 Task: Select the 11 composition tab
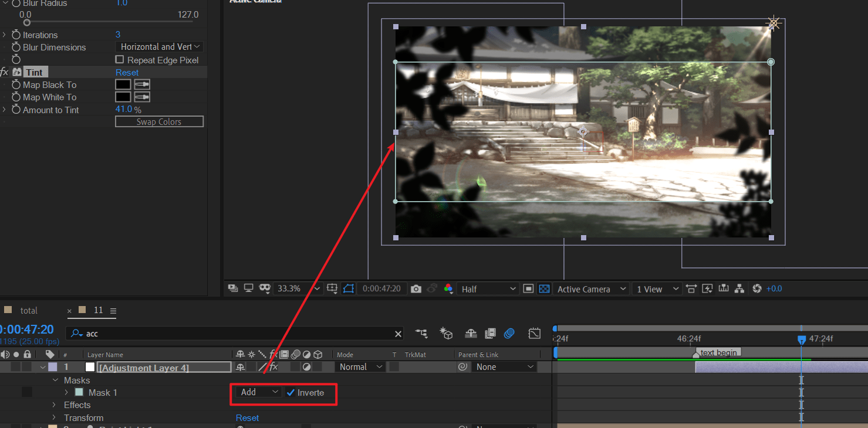coord(98,310)
